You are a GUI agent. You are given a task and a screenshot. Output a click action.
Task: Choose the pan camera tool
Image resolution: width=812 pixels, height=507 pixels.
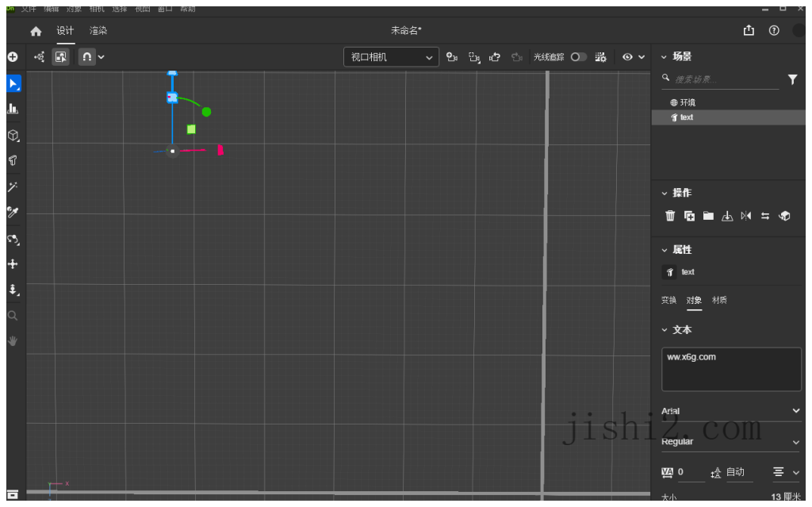coord(13,264)
